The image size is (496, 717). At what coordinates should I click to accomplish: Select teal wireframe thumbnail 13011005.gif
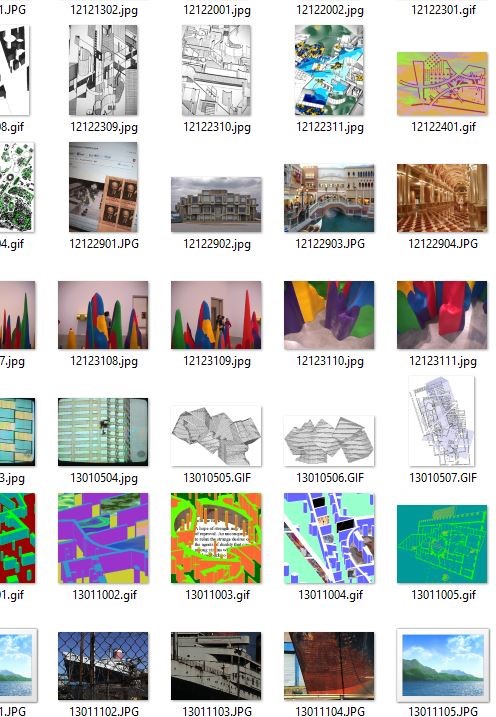pos(442,544)
